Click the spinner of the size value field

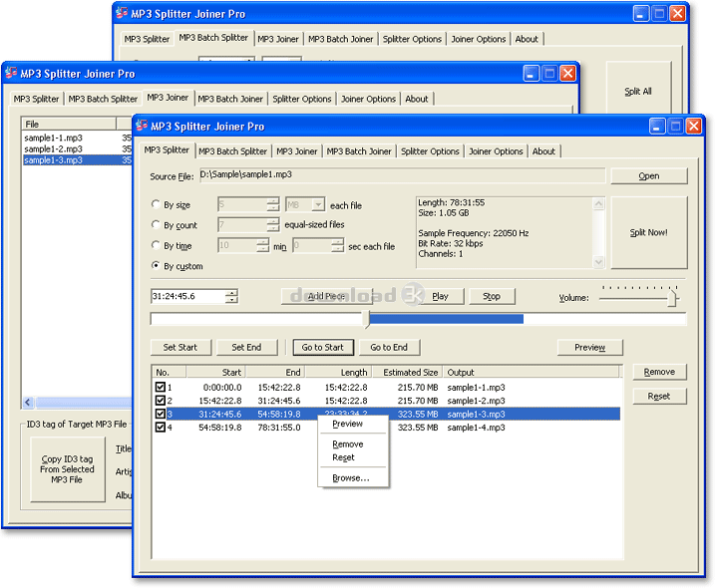click(x=273, y=204)
